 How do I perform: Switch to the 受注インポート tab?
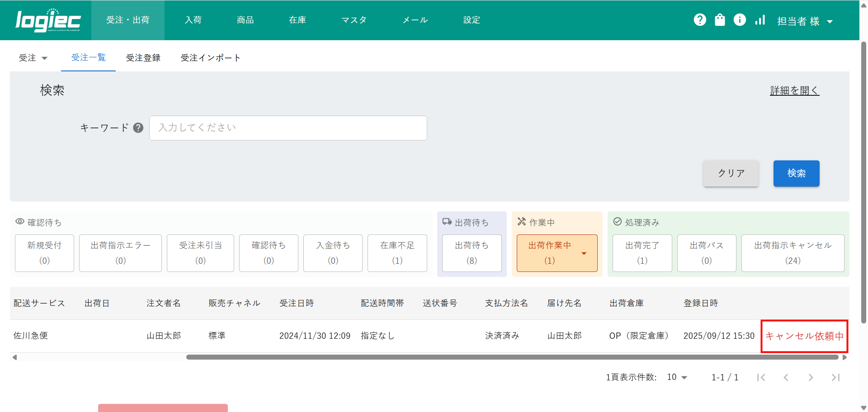point(210,58)
